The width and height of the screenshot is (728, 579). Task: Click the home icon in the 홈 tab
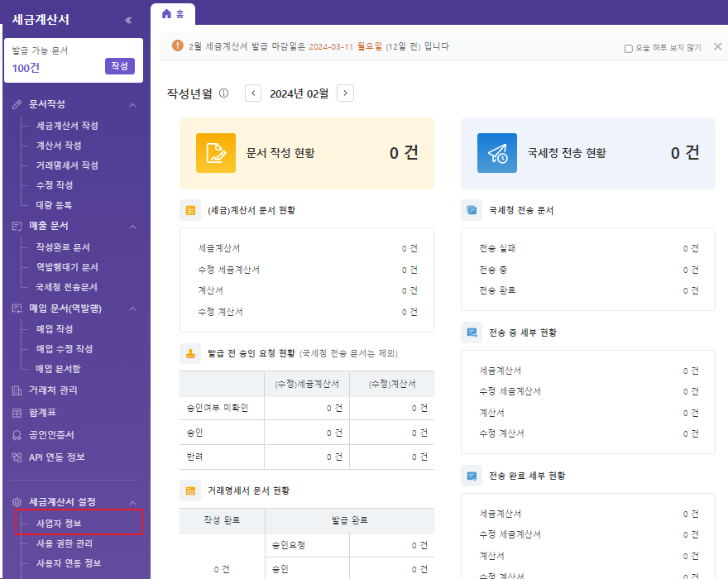coord(166,14)
